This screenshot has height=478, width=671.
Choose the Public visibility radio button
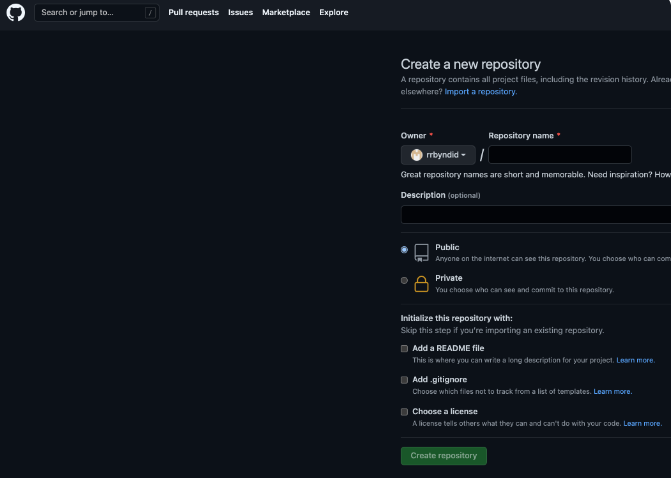[404, 249]
